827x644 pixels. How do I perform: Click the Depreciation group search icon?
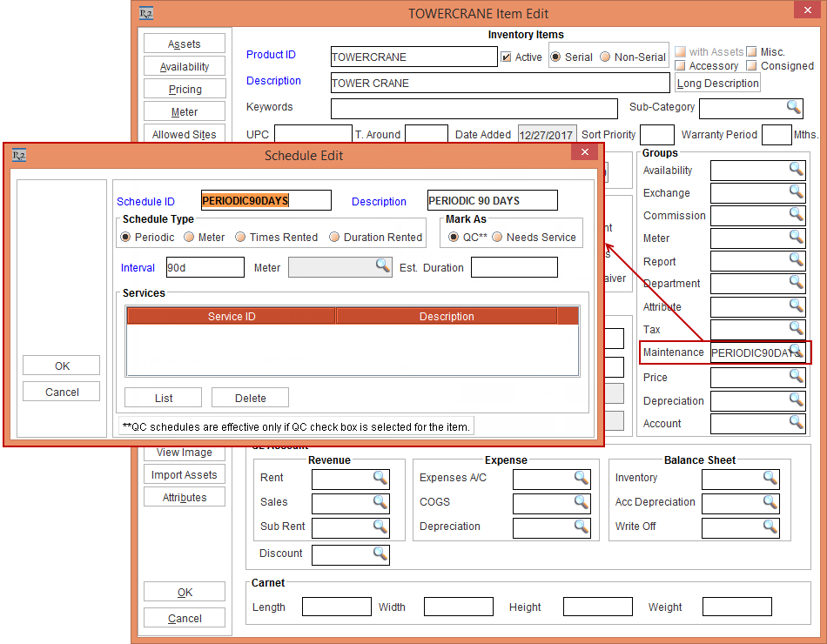pyautogui.click(x=796, y=399)
